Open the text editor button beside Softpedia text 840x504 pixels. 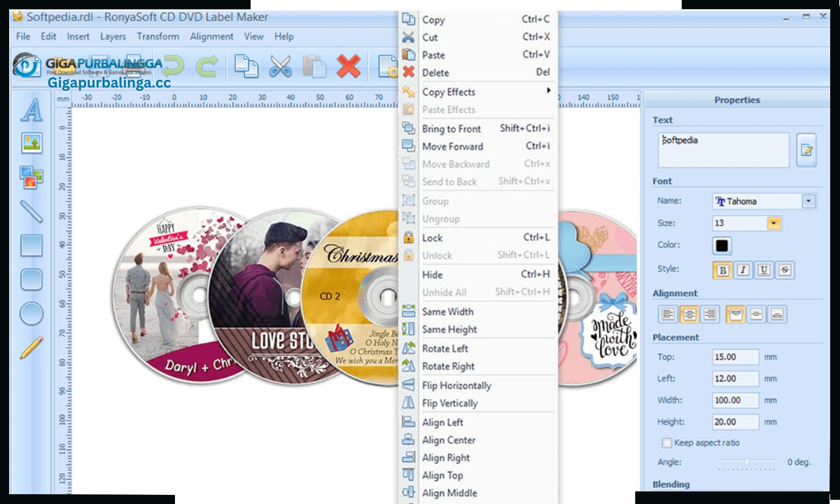pyautogui.click(x=806, y=150)
